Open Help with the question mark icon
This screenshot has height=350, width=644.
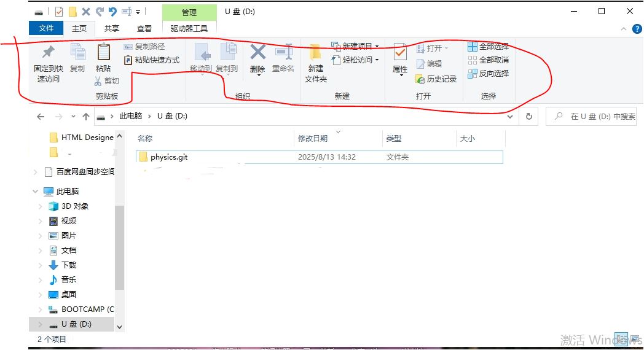(637, 29)
